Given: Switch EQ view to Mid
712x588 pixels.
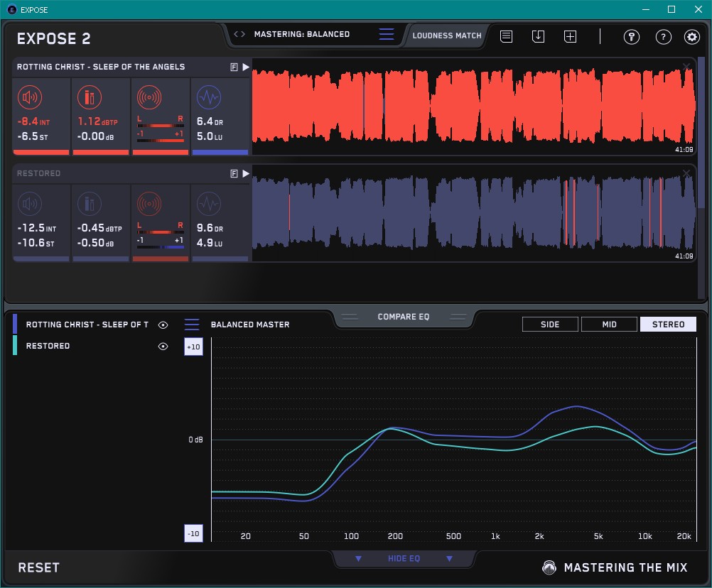Looking at the screenshot, I should 609,325.
